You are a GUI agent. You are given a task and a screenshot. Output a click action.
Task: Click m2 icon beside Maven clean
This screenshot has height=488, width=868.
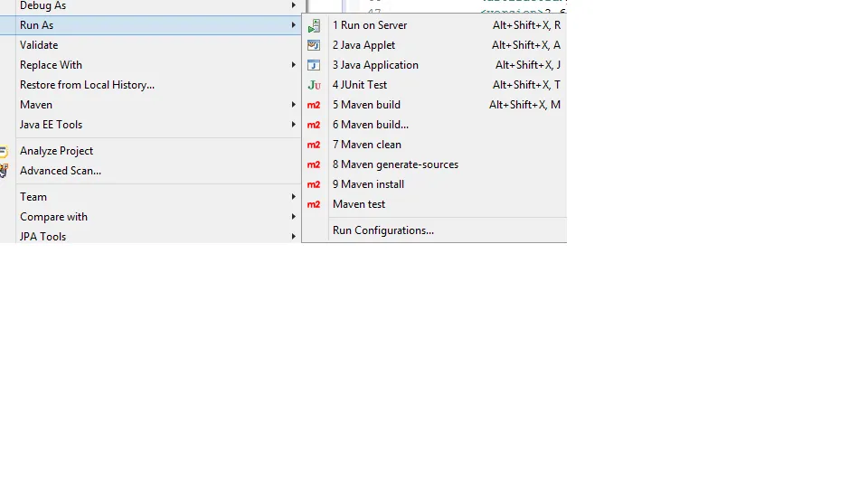(314, 145)
